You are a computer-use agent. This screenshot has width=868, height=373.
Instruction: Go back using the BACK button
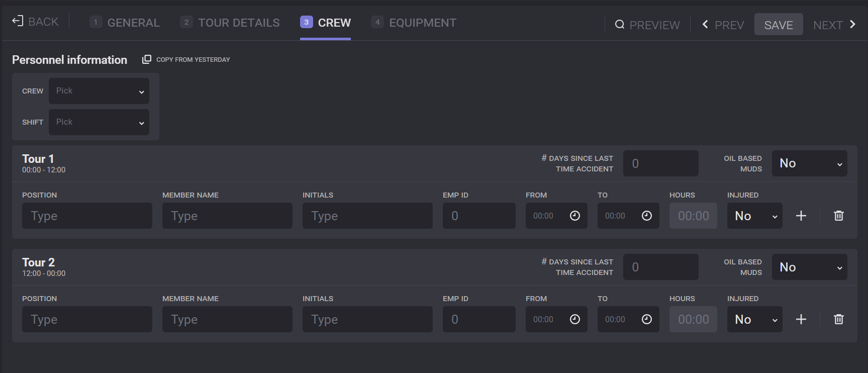click(x=35, y=22)
